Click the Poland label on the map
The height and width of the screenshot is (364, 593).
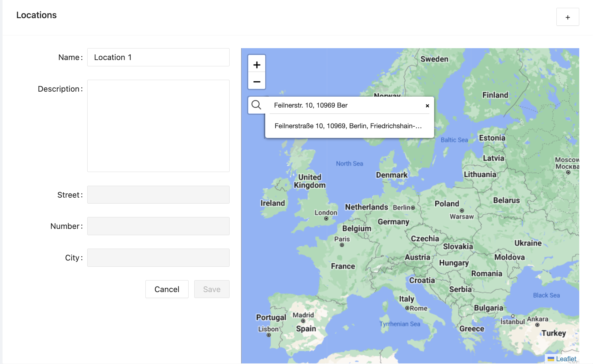[x=447, y=204]
